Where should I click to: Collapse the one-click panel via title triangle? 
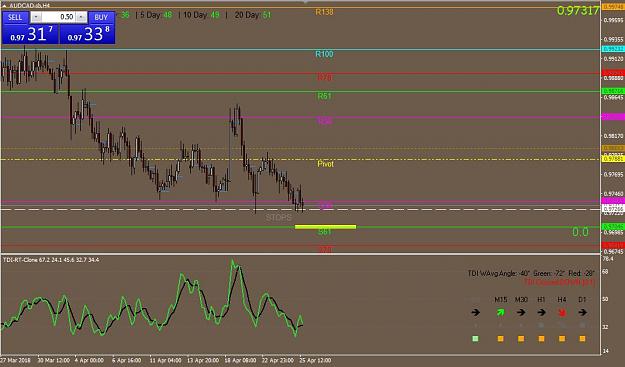[4, 6]
